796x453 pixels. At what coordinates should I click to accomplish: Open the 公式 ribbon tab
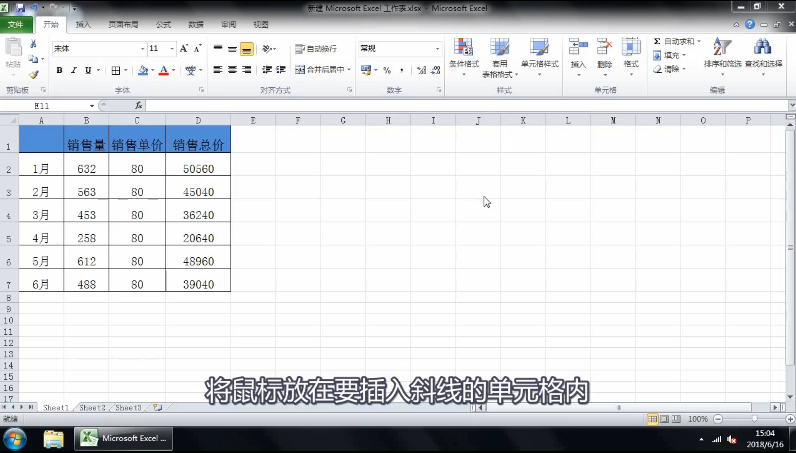point(163,23)
